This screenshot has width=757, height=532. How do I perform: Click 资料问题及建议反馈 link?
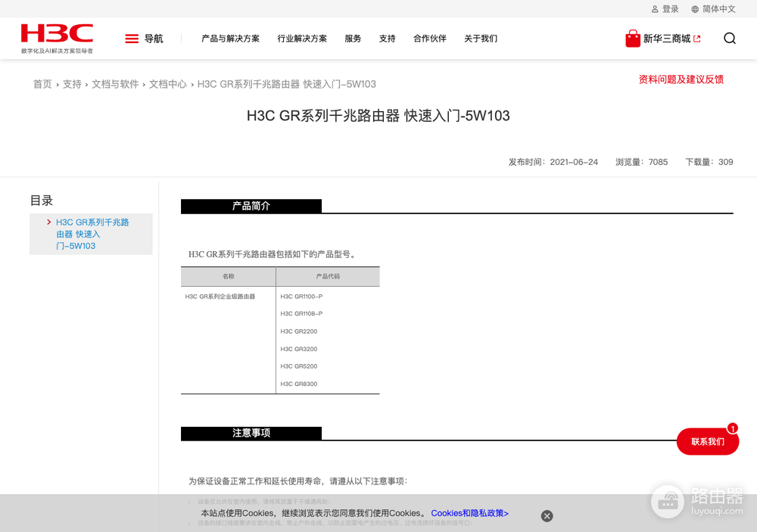click(681, 79)
